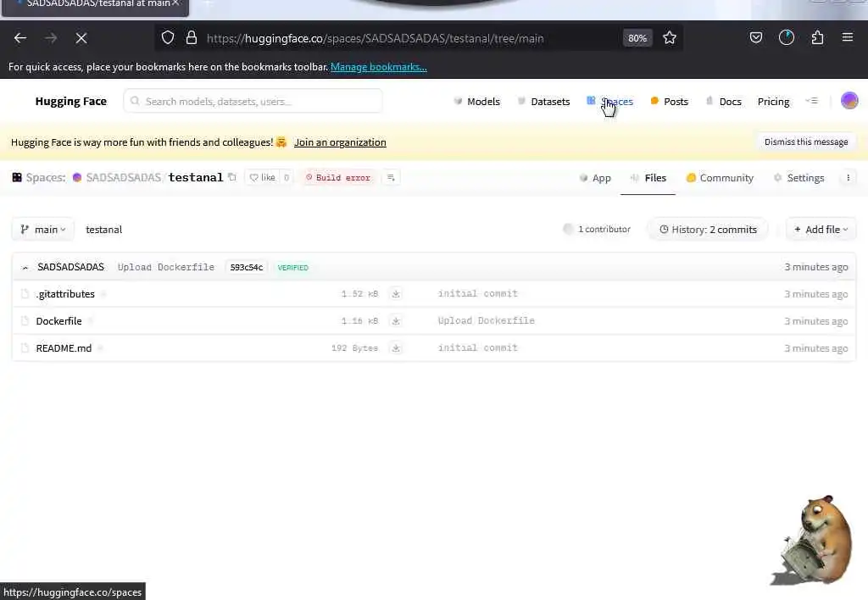View the 1 contributor entry
Image resolution: width=868 pixels, height=600 pixels.
click(597, 229)
